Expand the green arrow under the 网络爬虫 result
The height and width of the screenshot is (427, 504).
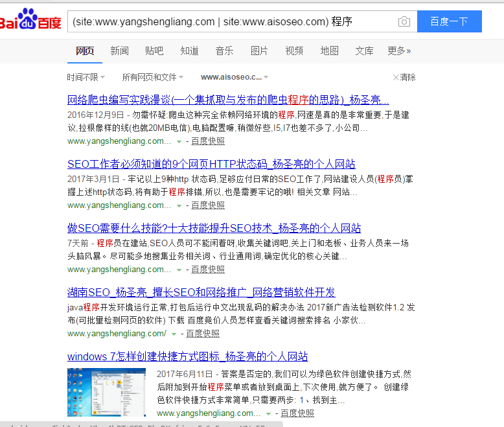pyautogui.click(x=179, y=142)
